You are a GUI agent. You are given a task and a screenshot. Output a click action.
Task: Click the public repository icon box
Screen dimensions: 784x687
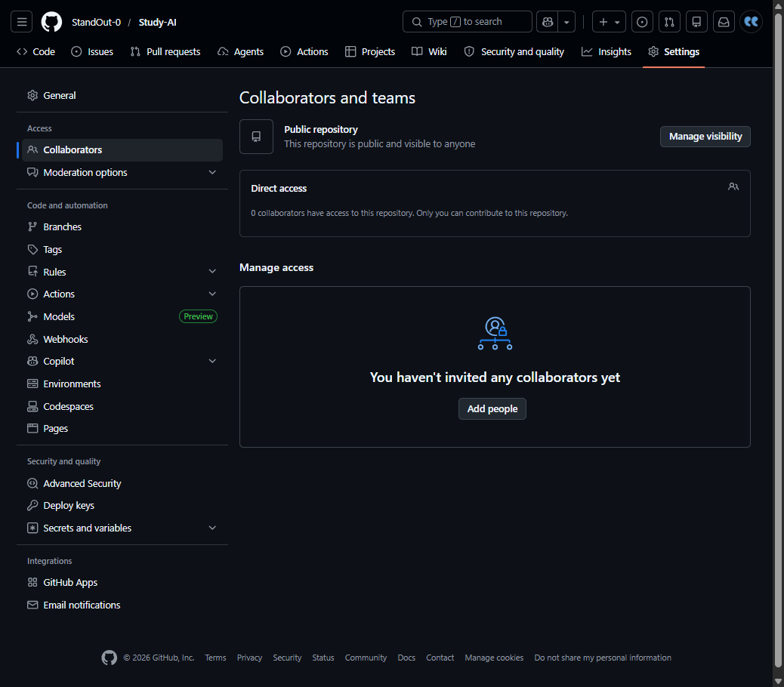point(257,137)
